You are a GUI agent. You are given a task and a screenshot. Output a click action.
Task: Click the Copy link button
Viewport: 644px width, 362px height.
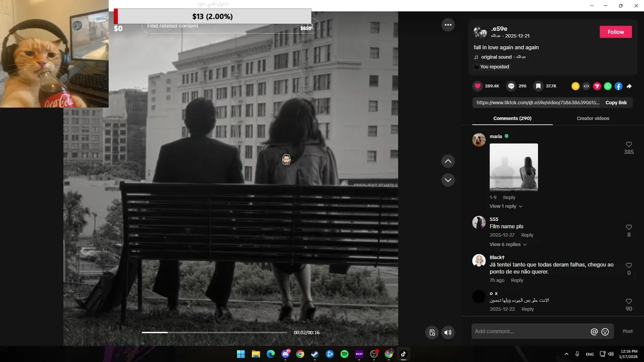click(616, 103)
